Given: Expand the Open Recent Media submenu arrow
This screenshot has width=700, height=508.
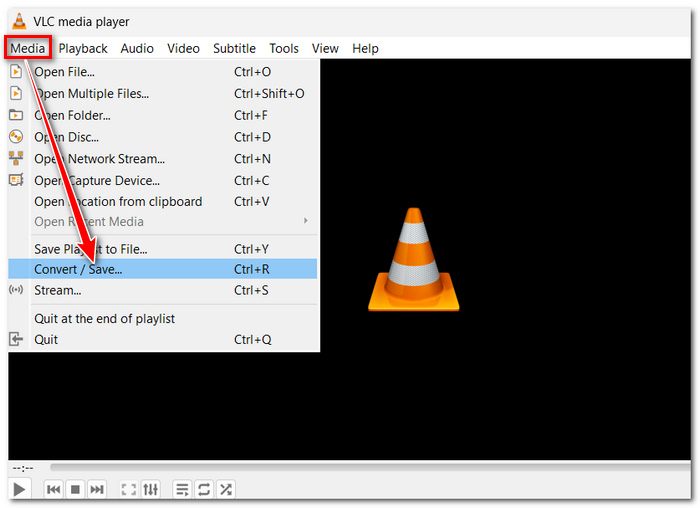Looking at the screenshot, I should tap(306, 221).
